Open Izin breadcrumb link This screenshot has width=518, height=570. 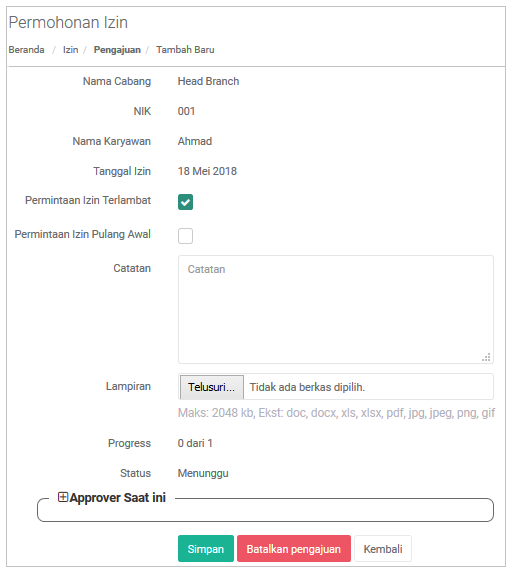[x=71, y=50]
